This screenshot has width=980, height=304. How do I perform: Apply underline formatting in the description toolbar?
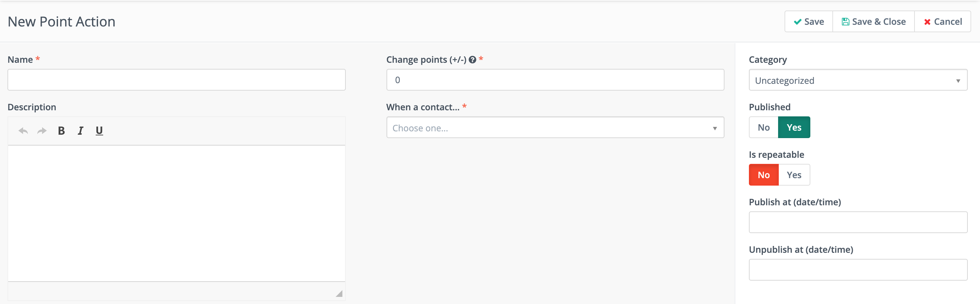coord(99,131)
